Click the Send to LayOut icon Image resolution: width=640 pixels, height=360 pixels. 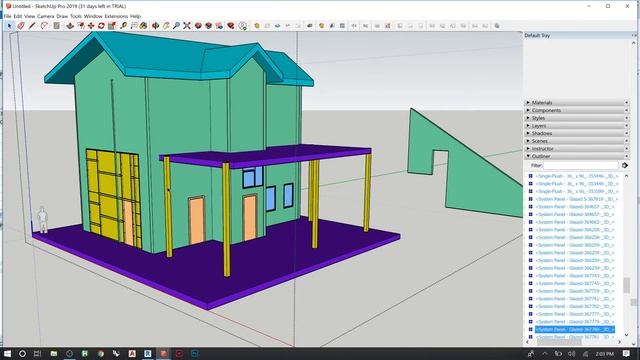(220, 26)
